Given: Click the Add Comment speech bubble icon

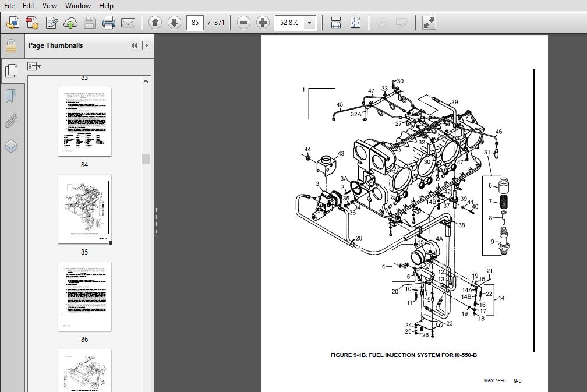Looking at the screenshot, I should [x=382, y=23].
